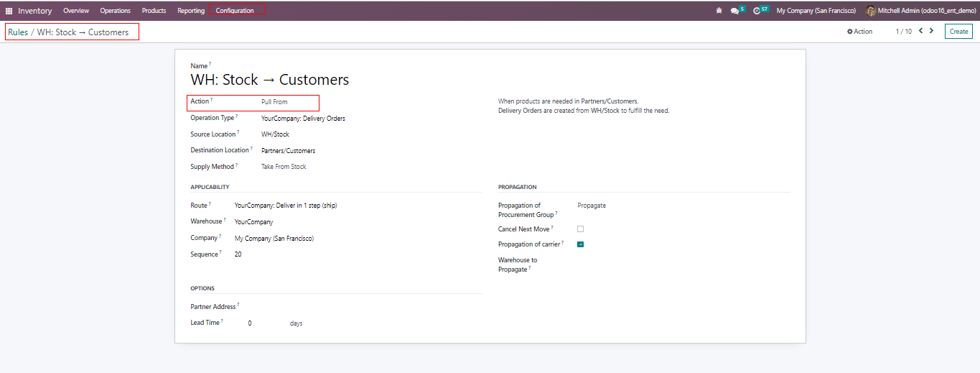This screenshot has width=980, height=373.
Task: Open company switcher My Company (San Francisco)
Action: (816, 11)
